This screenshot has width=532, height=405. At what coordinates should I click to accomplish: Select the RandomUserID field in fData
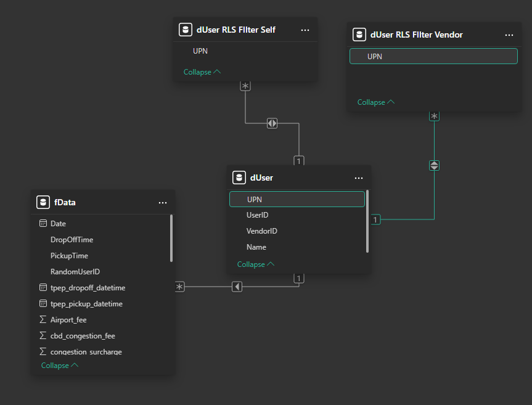coord(75,272)
